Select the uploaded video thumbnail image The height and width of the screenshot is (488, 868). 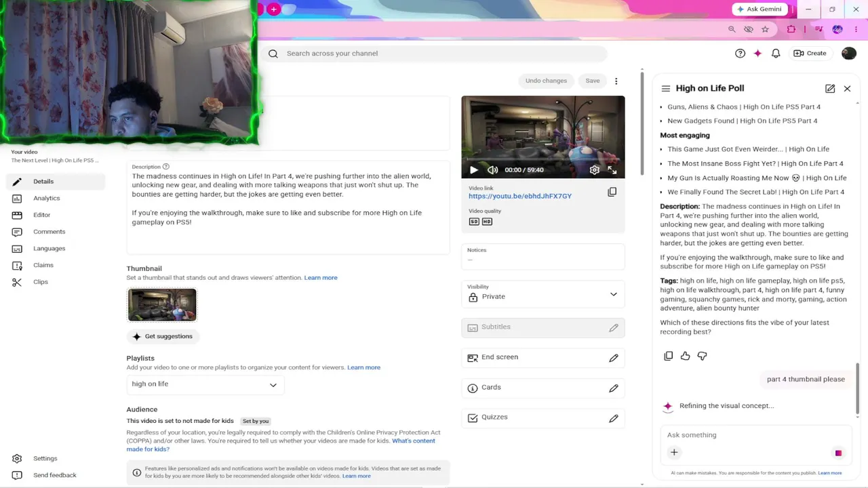[162, 305]
